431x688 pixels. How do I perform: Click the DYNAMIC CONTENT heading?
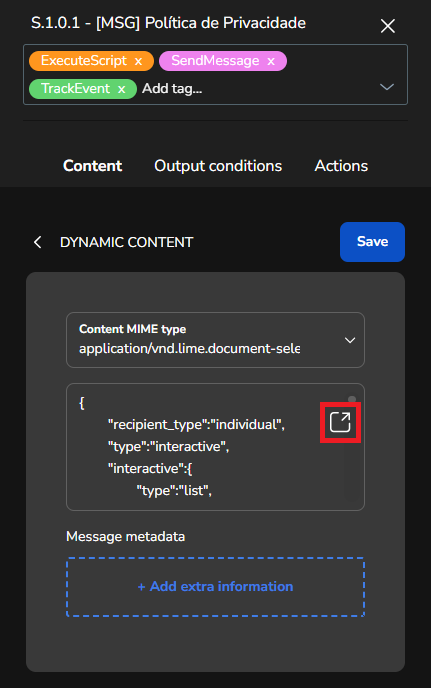click(x=126, y=242)
